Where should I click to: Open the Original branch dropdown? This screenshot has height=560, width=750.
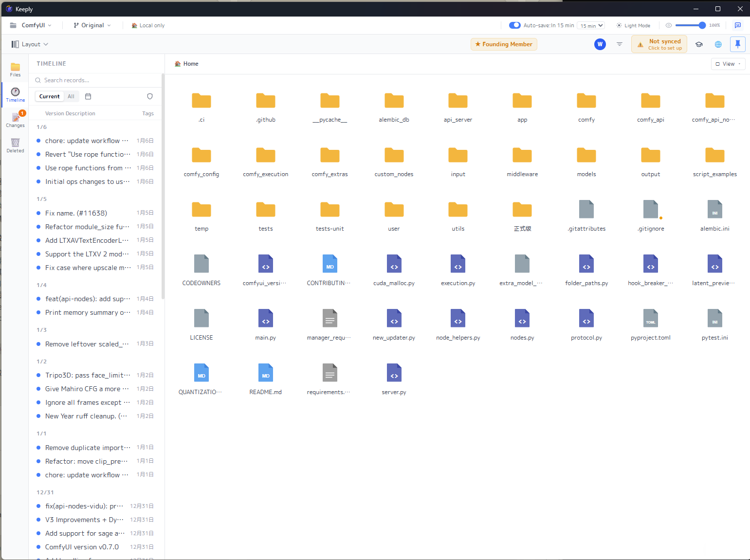pyautogui.click(x=92, y=25)
